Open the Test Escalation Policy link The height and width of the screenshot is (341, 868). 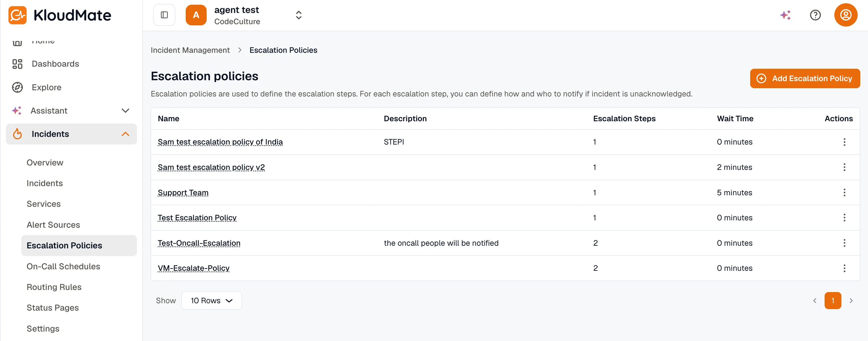tap(197, 218)
